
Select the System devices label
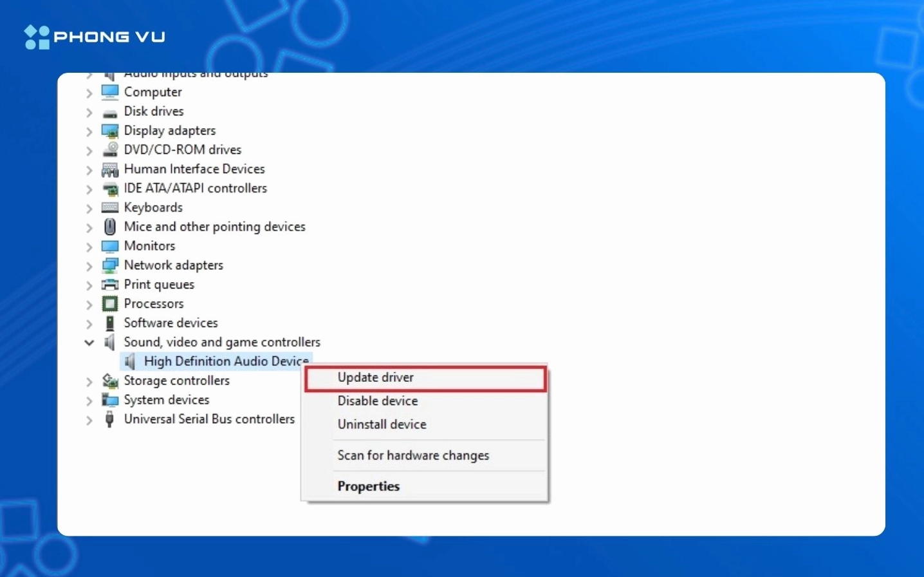pyautogui.click(x=167, y=400)
